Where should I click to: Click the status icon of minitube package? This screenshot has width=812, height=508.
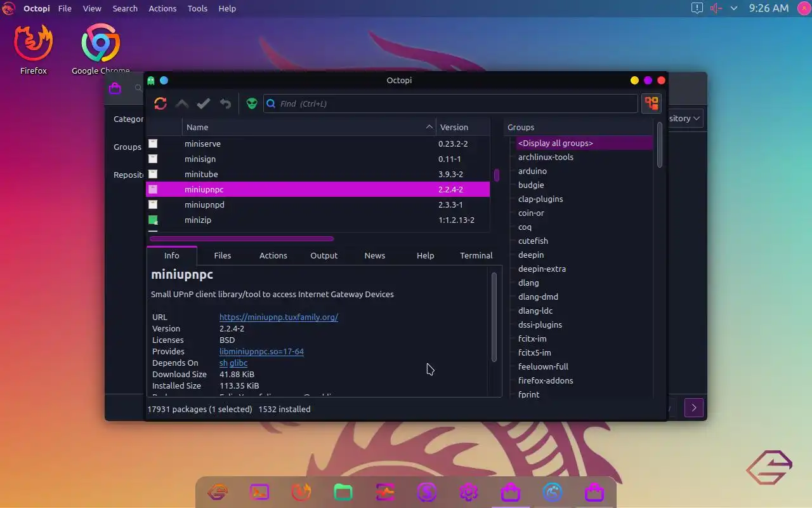[x=153, y=174]
